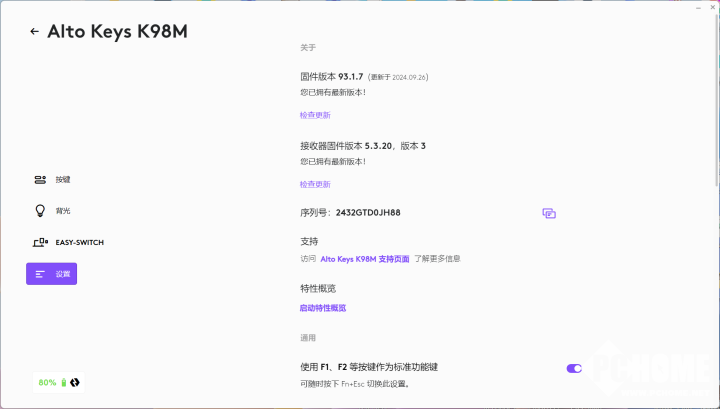Image resolution: width=720 pixels, height=409 pixels.
Task: Open the 背光 backlight section
Action: click(52, 211)
